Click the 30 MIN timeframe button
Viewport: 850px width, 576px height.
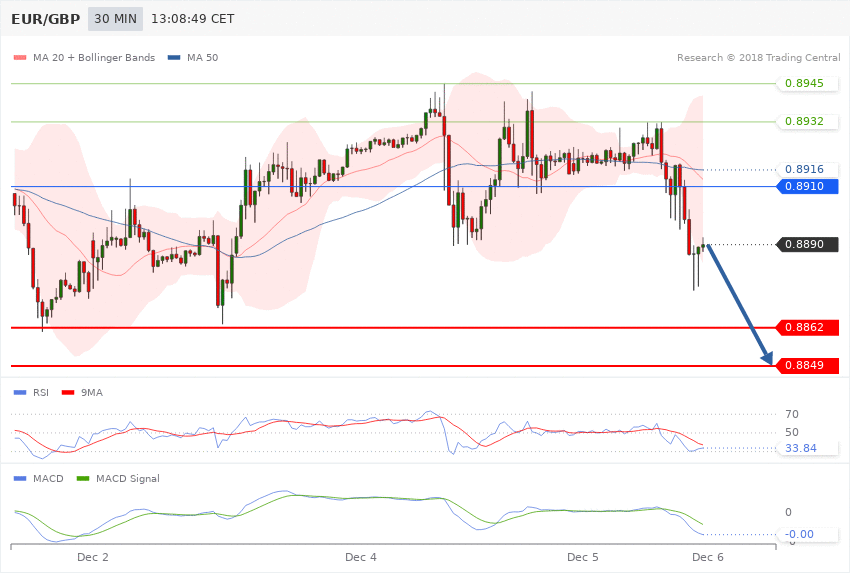pyautogui.click(x=115, y=19)
